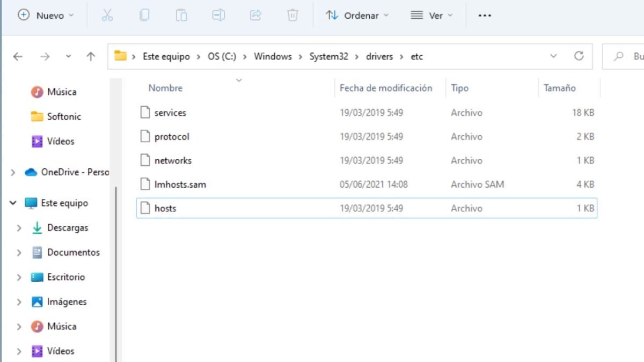Image resolution: width=644 pixels, height=362 pixels.
Task: Click the Delete trash can icon
Action: tap(292, 16)
